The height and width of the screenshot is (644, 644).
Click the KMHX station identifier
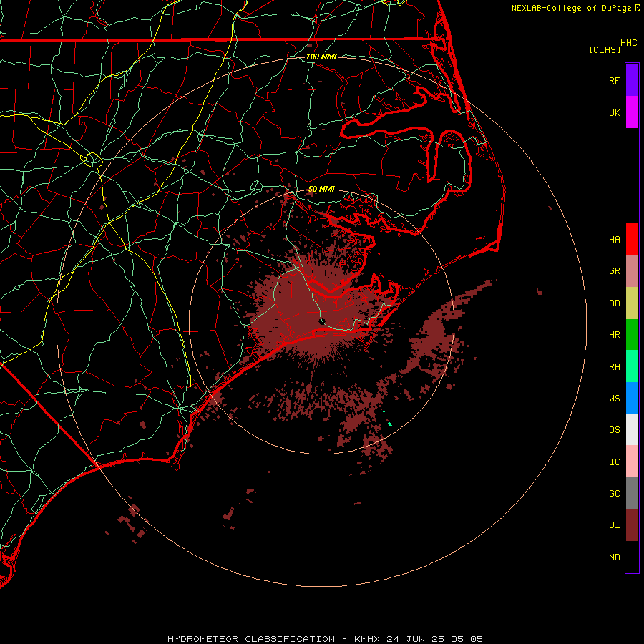367,639
